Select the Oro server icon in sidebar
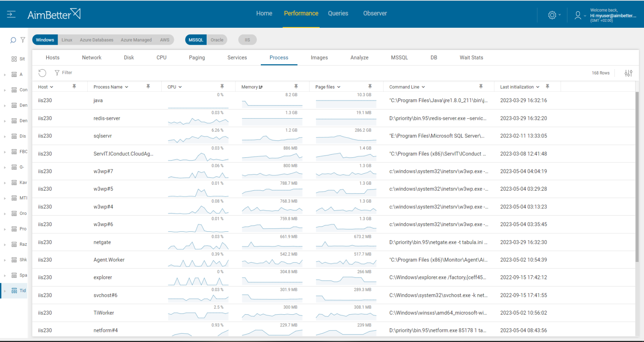 pyautogui.click(x=14, y=214)
